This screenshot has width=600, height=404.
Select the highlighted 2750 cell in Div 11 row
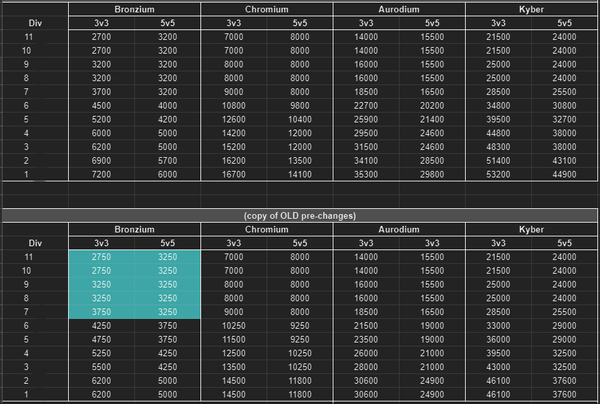click(101, 257)
